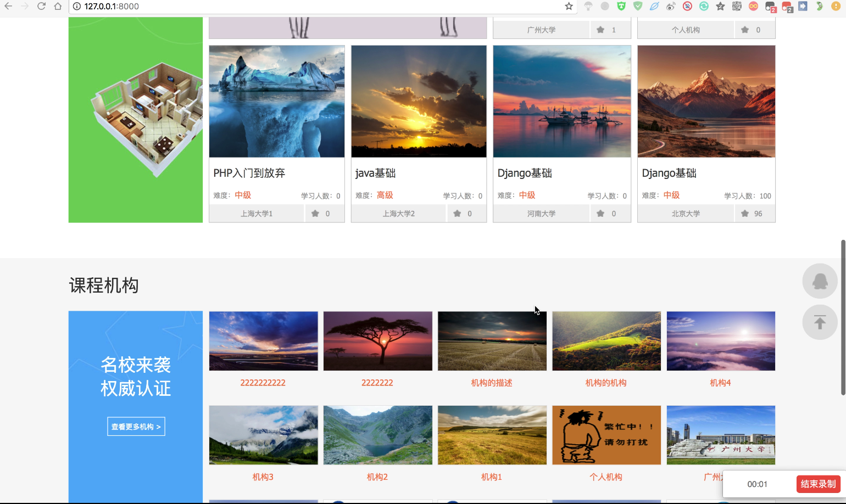Click the favorite star for 上海大学1 course
Image resolution: width=846 pixels, height=504 pixels.
315,214
